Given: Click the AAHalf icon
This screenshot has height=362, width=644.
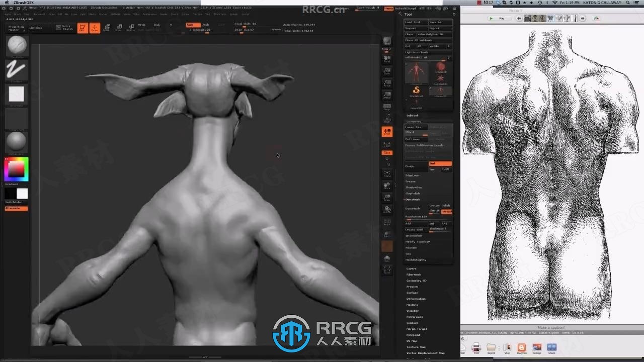Looking at the screenshot, I should click(x=387, y=96).
